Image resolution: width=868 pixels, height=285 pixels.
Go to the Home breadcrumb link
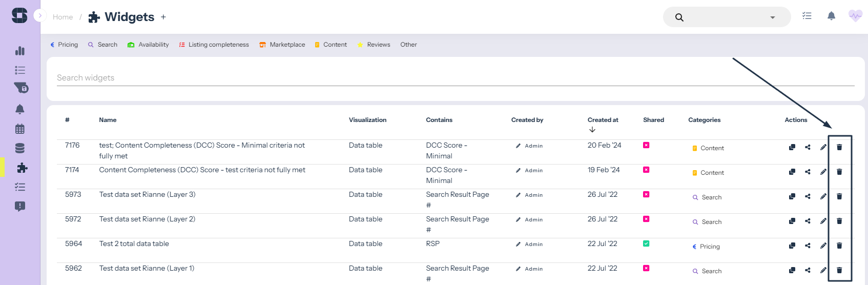tap(63, 17)
